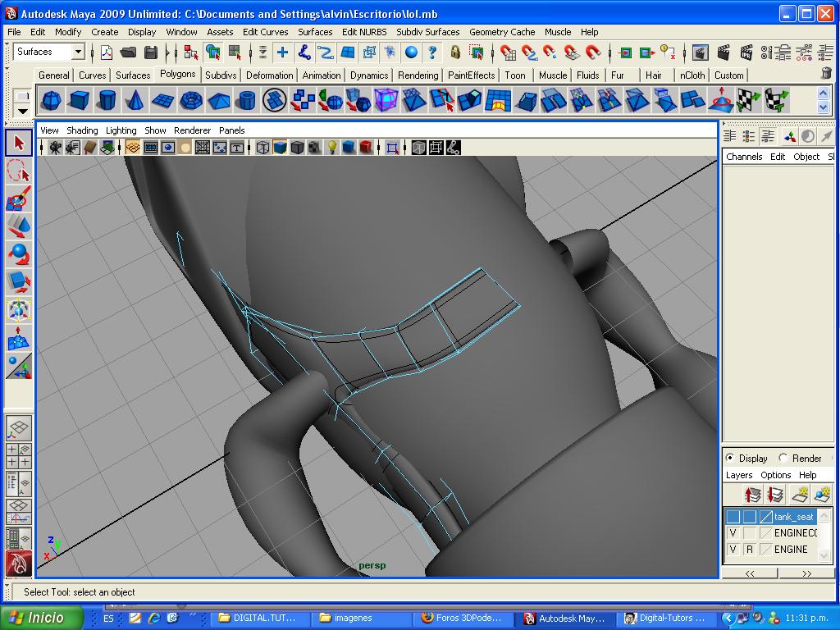The height and width of the screenshot is (630, 840).
Task: Click the checkered UV editor shelf icon
Action: [x=748, y=100]
